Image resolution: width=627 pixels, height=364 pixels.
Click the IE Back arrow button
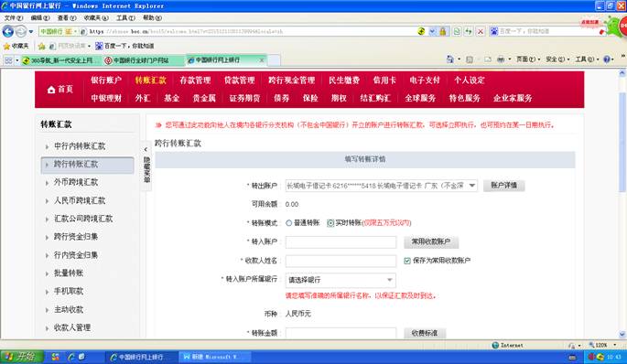pos(8,31)
